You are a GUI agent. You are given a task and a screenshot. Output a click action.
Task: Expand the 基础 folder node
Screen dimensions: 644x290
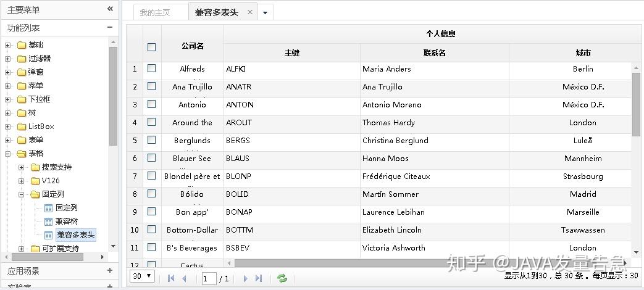pyautogui.click(x=7, y=45)
